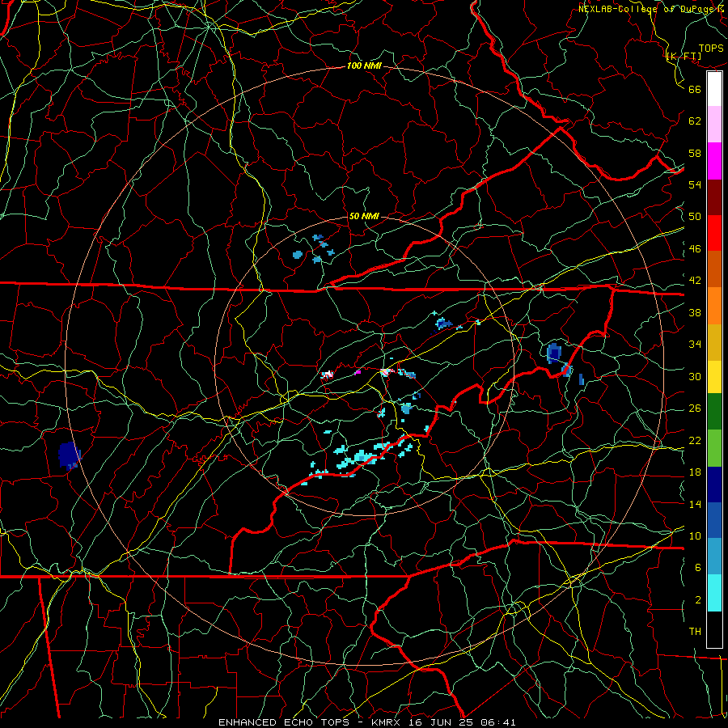Click the 'TOPS' legend title

pyautogui.click(x=711, y=49)
